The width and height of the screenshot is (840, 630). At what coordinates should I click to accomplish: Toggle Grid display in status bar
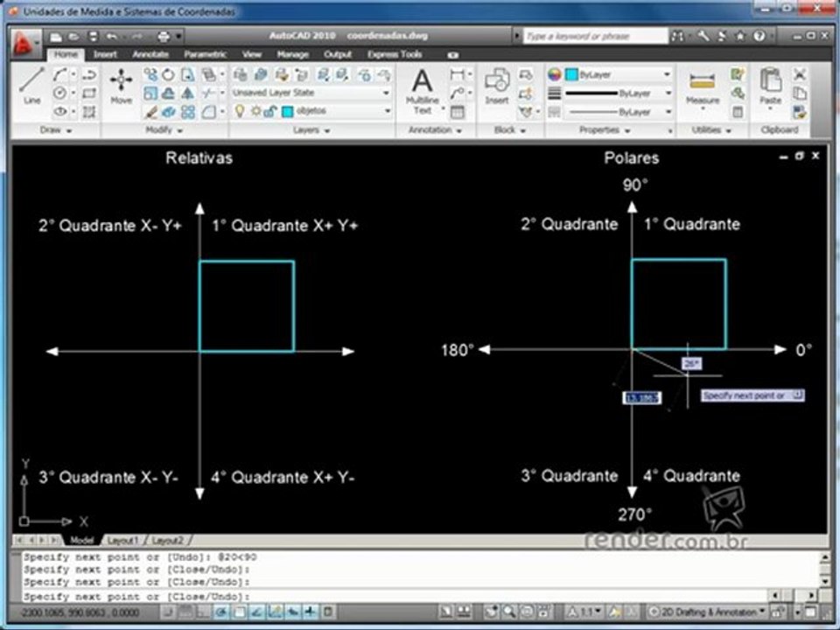point(185,612)
